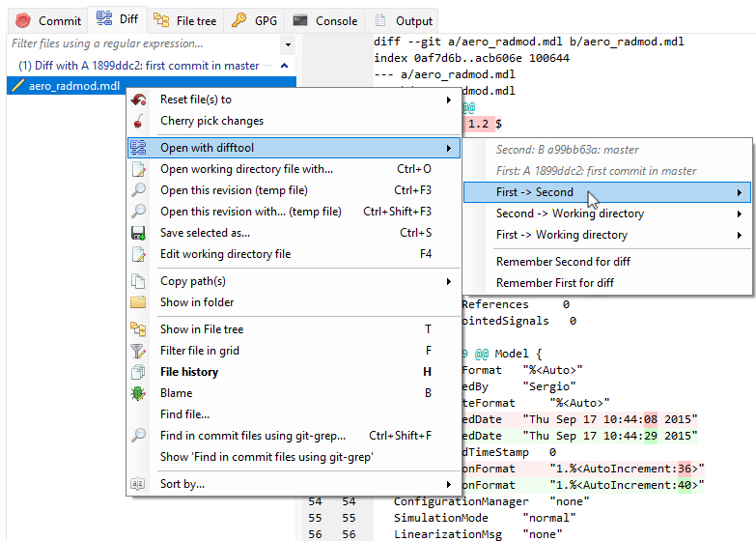
Task: Click the GPG key icon
Action: coord(238,20)
